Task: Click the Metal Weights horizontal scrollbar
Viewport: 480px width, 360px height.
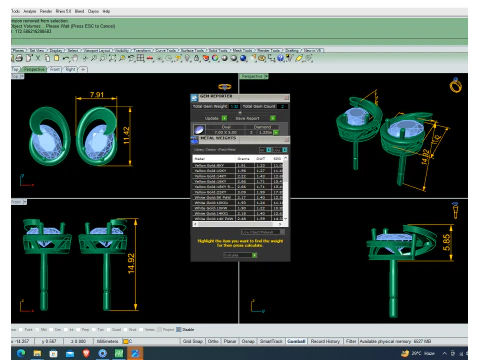Action: (x=238, y=224)
